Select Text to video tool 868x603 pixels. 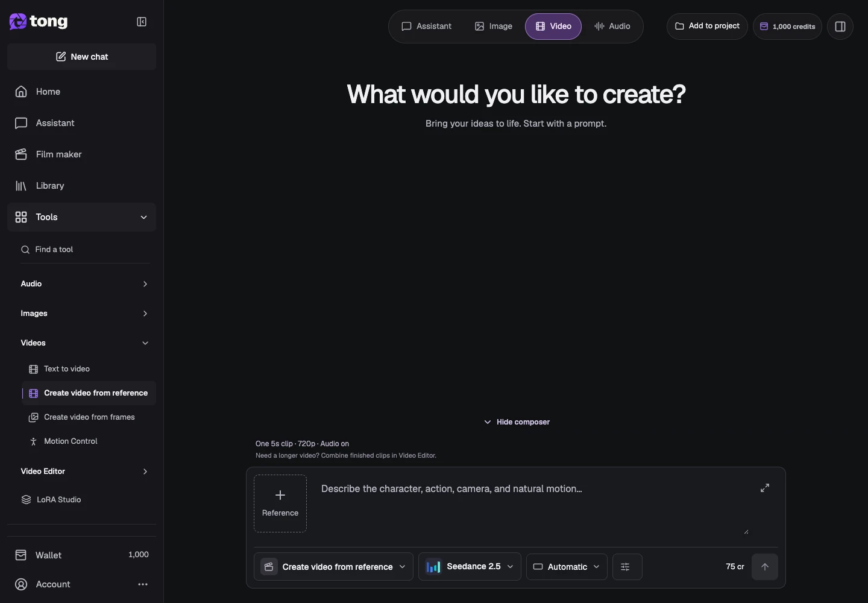point(89,369)
